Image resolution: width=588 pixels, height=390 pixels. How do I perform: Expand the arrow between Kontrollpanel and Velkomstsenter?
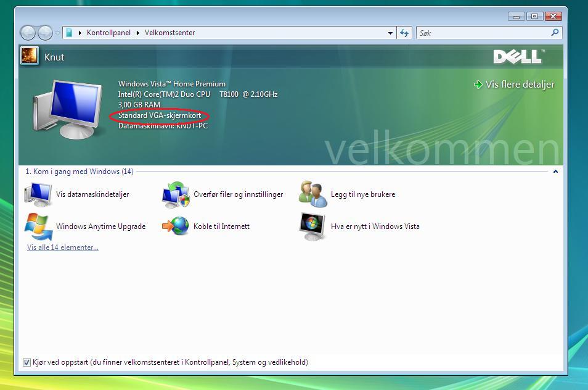pyautogui.click(x=137, y=33)
